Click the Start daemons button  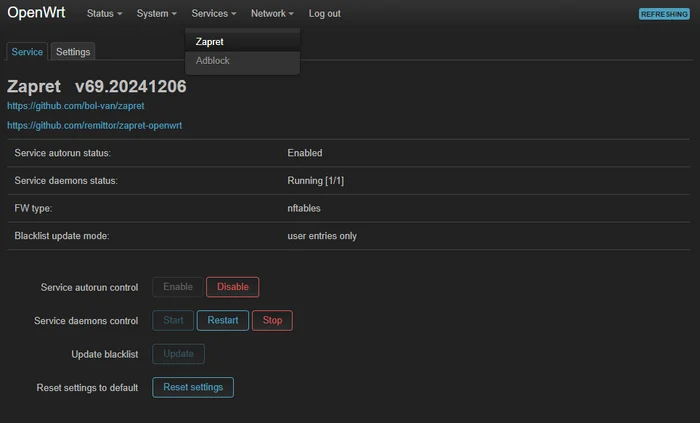pos(173,320)
